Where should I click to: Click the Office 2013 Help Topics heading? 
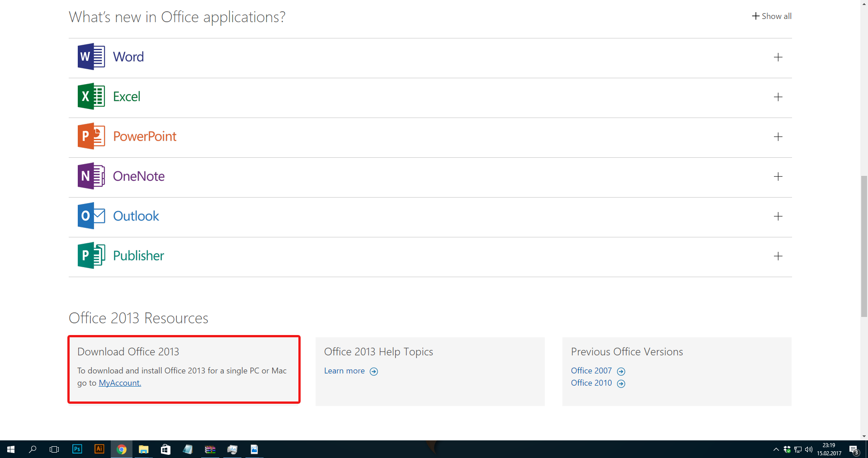click(378, 352)
